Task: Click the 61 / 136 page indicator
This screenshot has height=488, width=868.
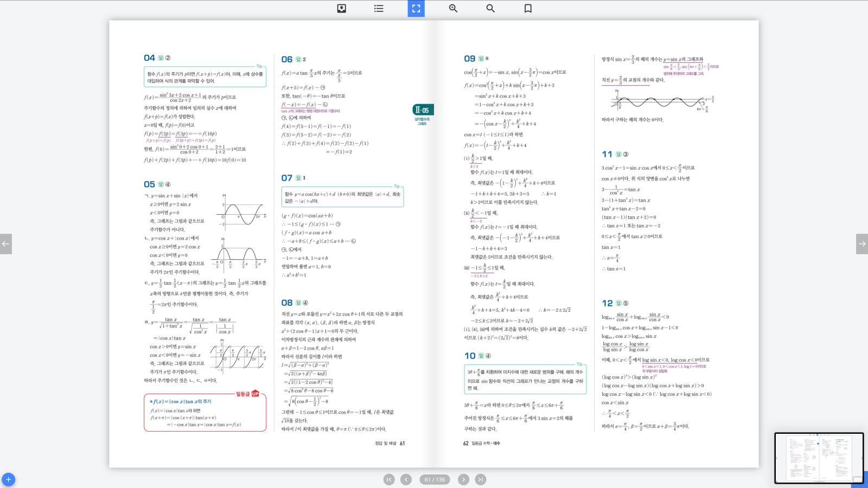Action: pos(435,479)
